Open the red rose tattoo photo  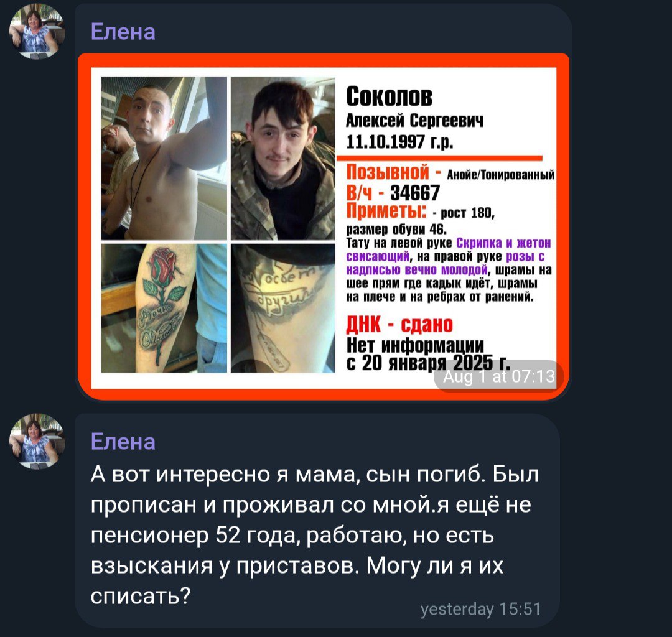pyautogui.click(x=164, y=309)
